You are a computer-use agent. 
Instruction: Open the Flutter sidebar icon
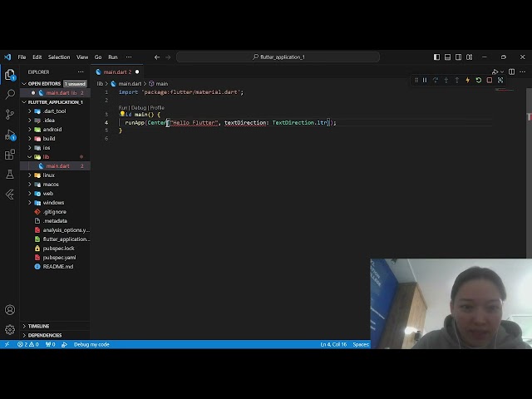(x=10, y=195)
